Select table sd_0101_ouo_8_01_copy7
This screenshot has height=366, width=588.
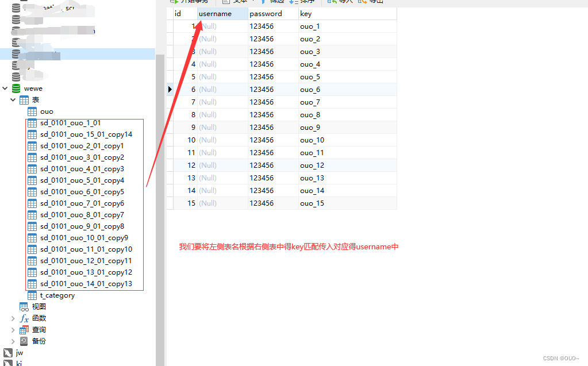coord(82,215)
